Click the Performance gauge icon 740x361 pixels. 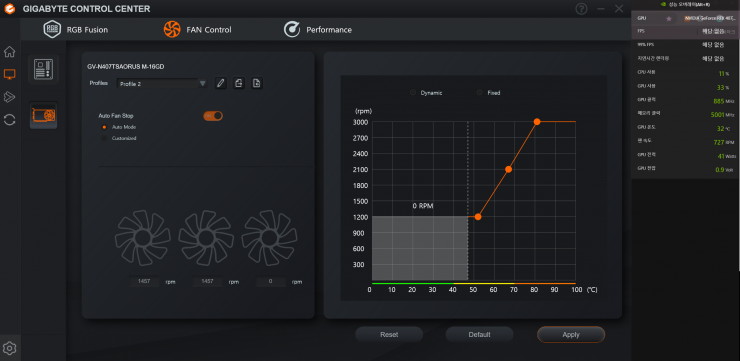292,29
